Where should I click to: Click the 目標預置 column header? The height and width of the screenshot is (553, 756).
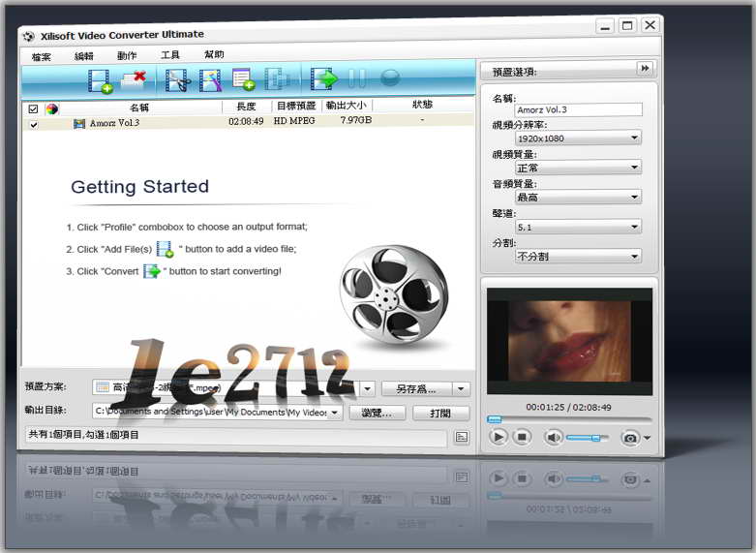[x=296, y=106]
